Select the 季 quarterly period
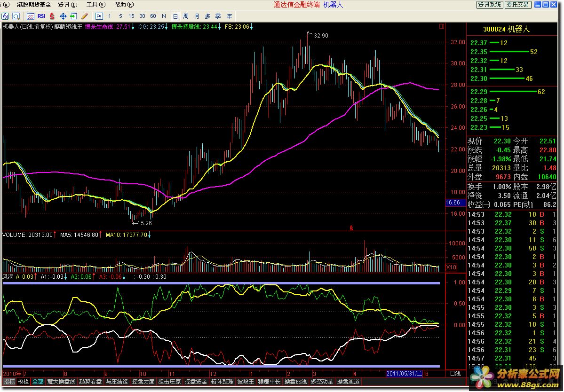 click(218, 16)
